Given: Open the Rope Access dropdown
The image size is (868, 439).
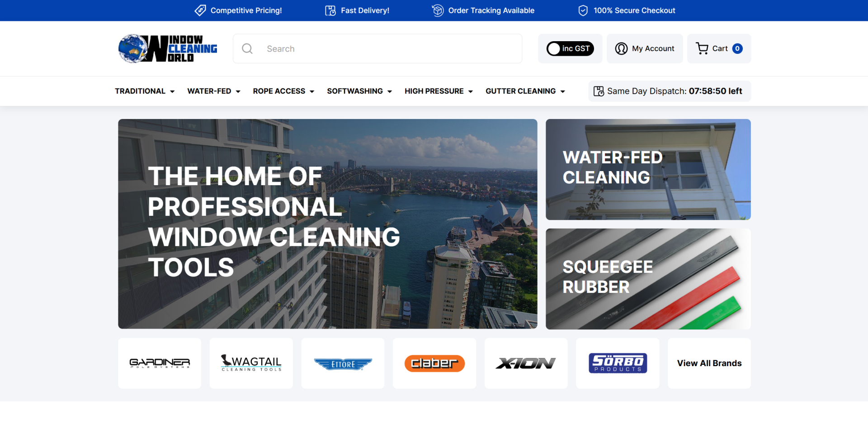Looking at the screenshot, I should point(283,91).
